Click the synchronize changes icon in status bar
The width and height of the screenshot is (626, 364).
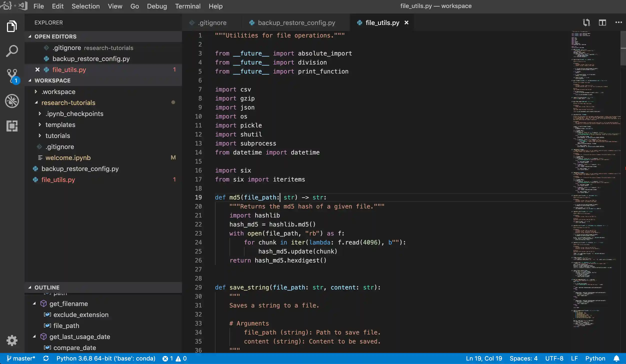[46, 358]
